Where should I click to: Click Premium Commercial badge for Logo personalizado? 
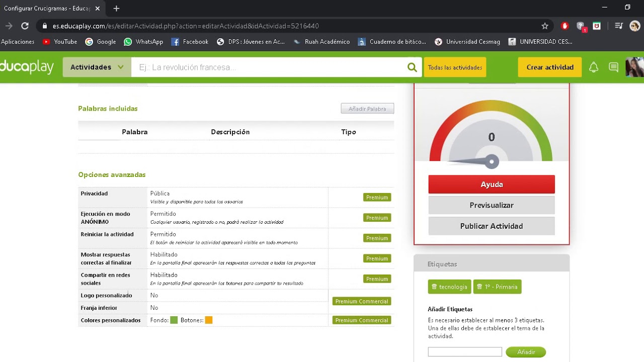click(x=362, y=301)
